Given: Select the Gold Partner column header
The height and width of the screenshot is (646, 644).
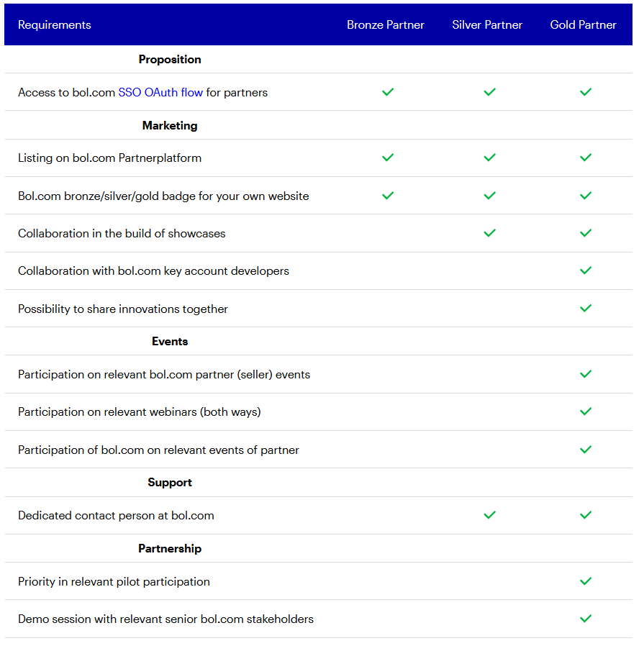Looking at the screenshot, I should click(x=583, y=24).
